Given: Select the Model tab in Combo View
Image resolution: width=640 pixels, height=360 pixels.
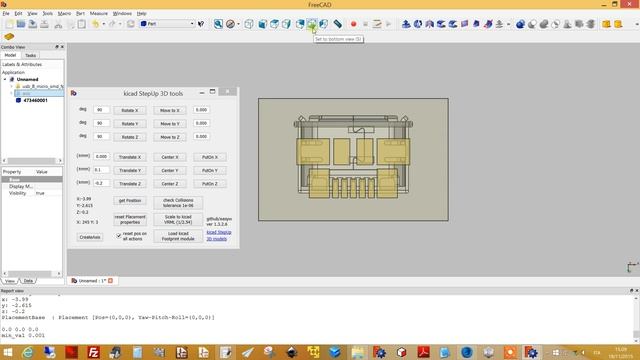Looking at the screenshot, I should 10,55.
